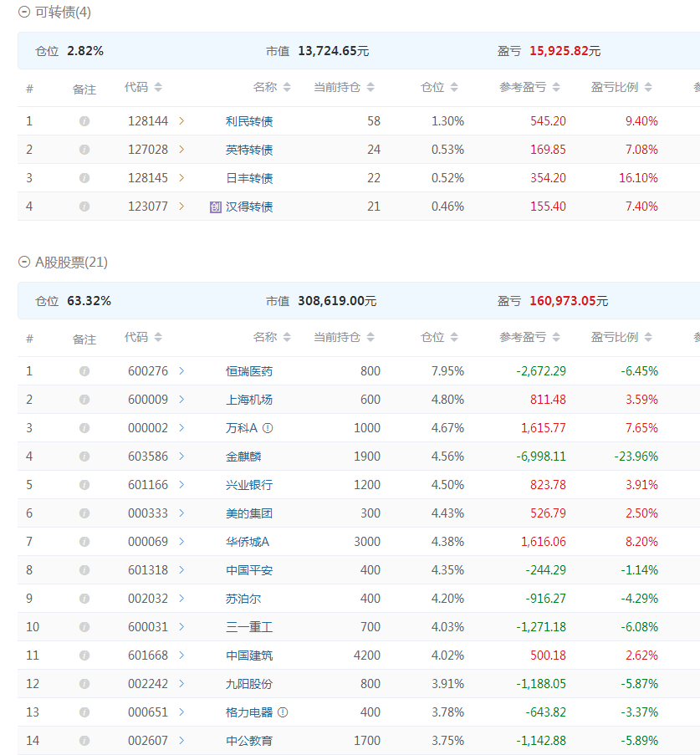Expand the arrow next to code 128144
Viewport: 700px width, 755px height.
click(181, 121)
